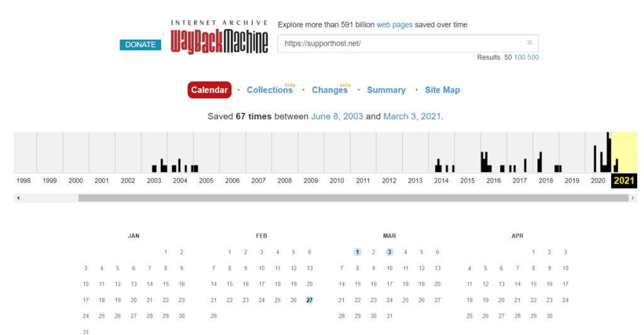Click the JAN month heading
644x335 pixels.
coord(133,236)
